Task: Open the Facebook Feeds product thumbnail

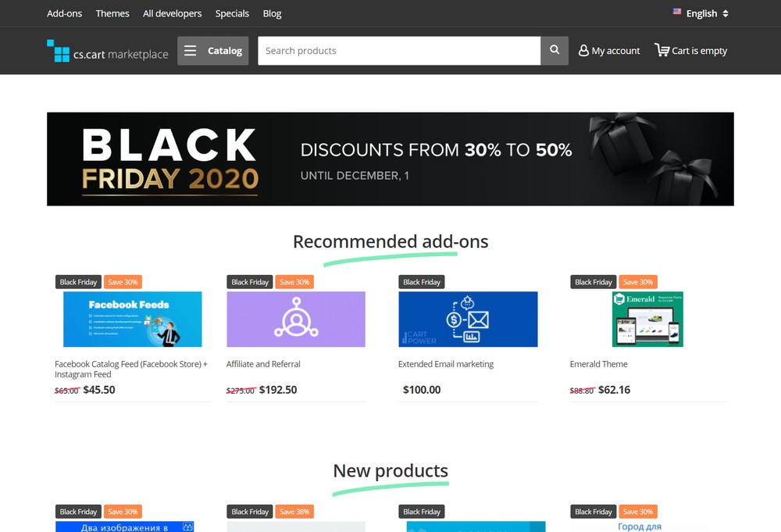Action: (x=133, y=320)
